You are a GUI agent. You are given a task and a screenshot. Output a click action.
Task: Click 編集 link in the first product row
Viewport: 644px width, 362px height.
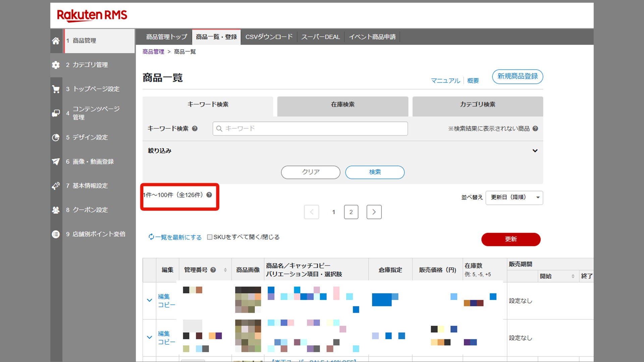click(x=164, y=296)
